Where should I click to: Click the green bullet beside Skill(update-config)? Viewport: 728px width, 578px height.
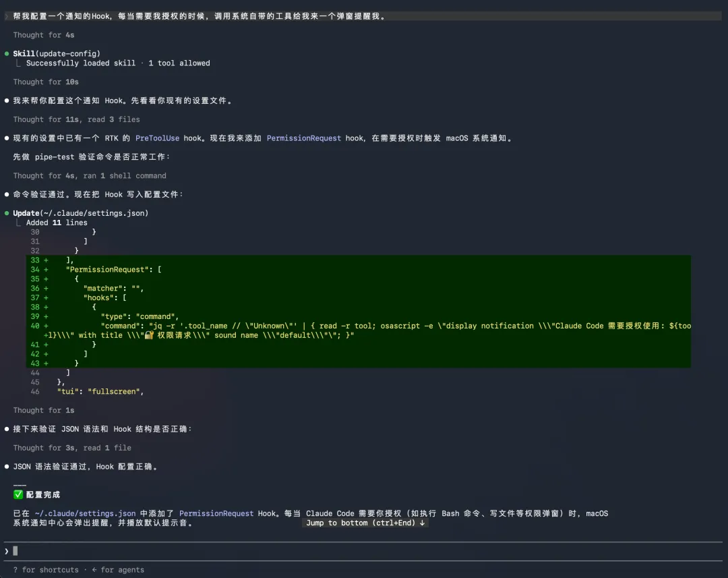7,54
